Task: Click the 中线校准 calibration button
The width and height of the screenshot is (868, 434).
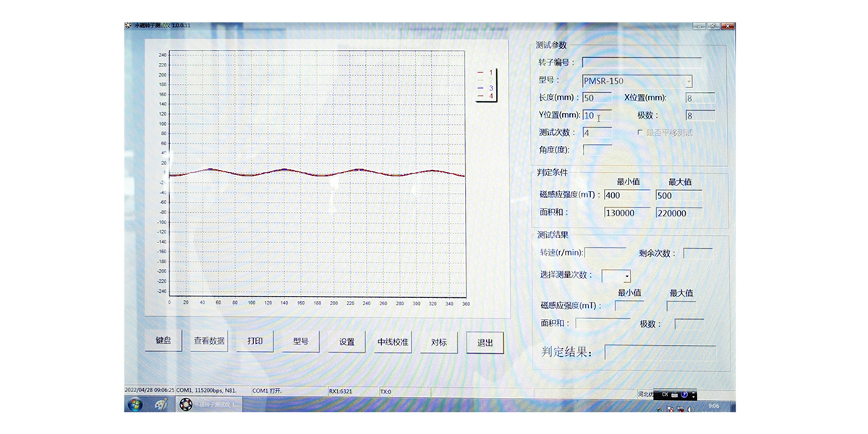Action: [x=393, y=342]
